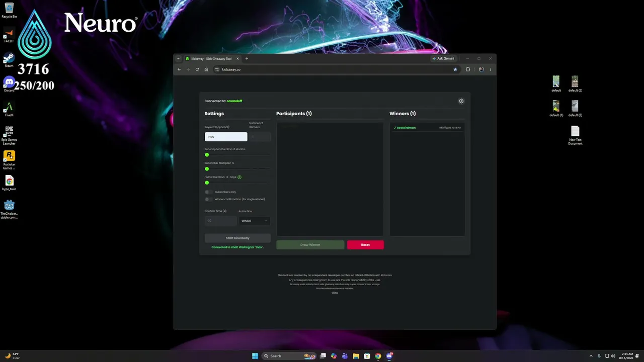Click the Follow Duration info icon
Screen dimensions: 644x362
tap(239, 177)
